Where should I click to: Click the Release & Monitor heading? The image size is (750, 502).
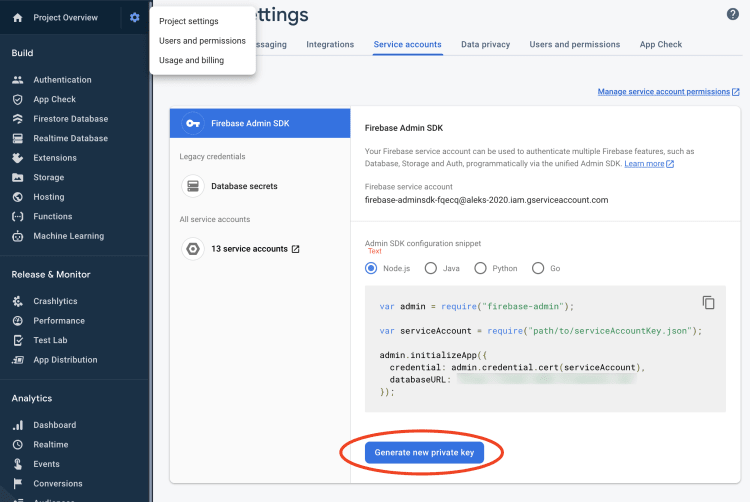point(51,274)
